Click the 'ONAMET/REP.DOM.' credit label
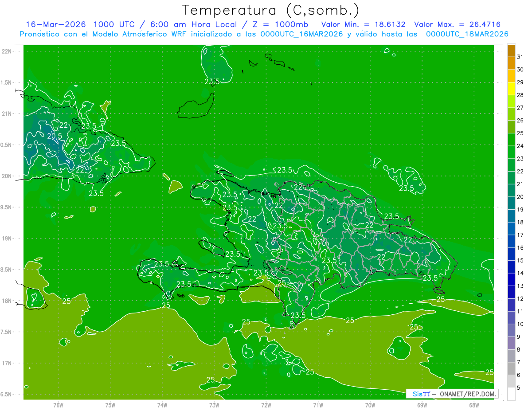 coord(467,394)
